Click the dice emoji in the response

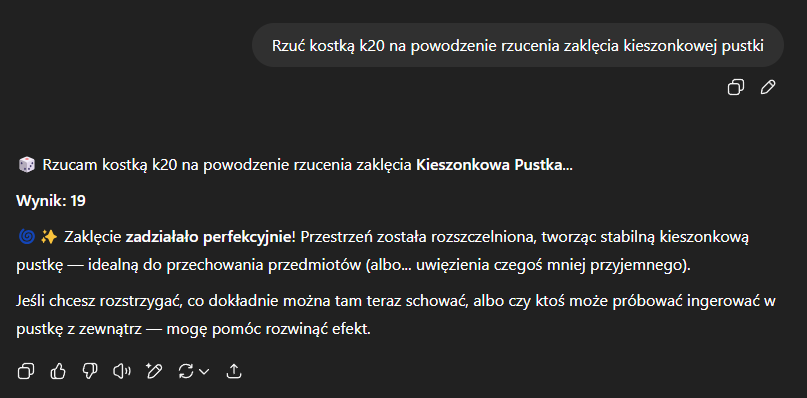(25, 165)
